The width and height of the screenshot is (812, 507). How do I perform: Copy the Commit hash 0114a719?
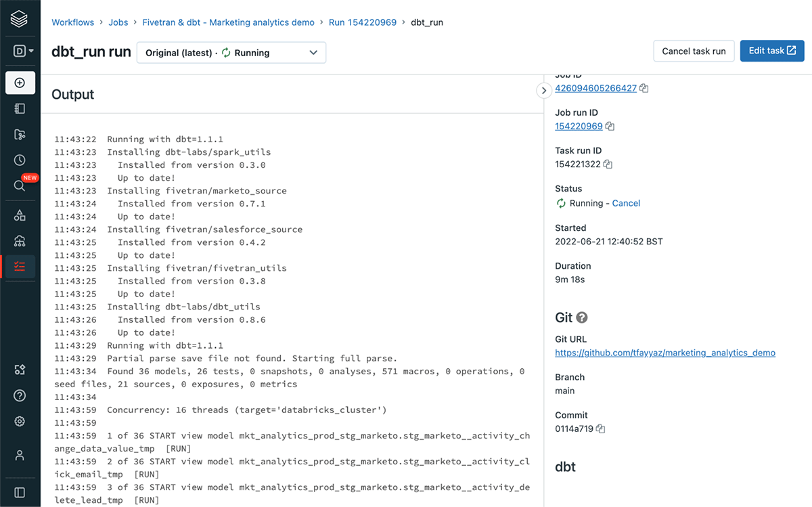click(x=600, y=428)
